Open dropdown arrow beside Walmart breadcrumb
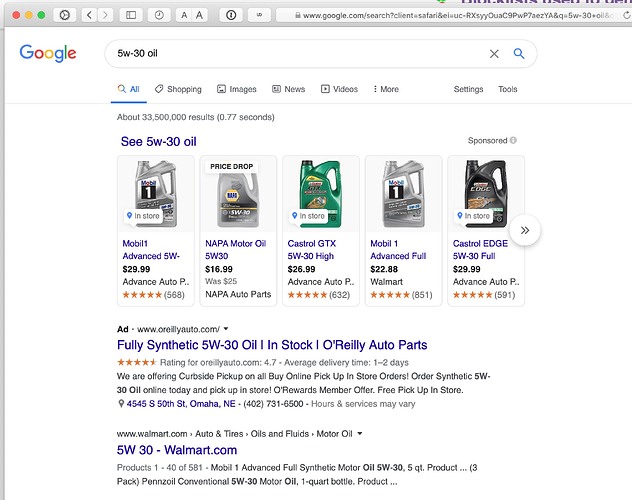The width and height of the screenshot is (632, 500). [359, 434]
